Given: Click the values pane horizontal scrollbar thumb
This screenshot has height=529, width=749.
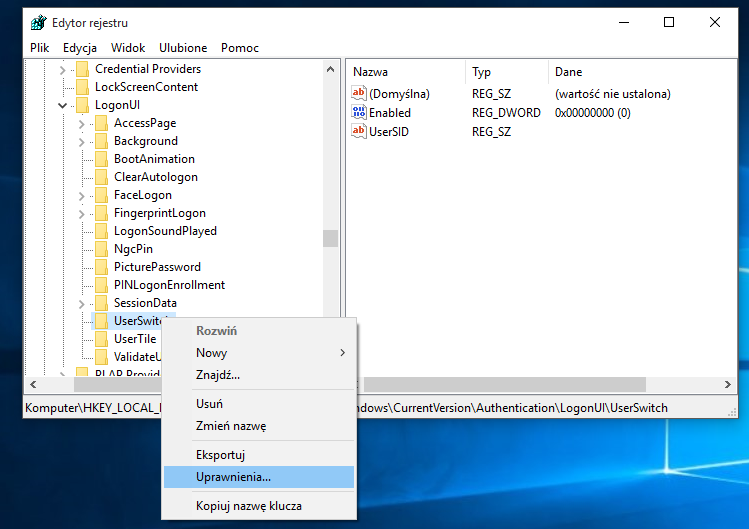Looking at the screenshot, I should coord(505,384).
